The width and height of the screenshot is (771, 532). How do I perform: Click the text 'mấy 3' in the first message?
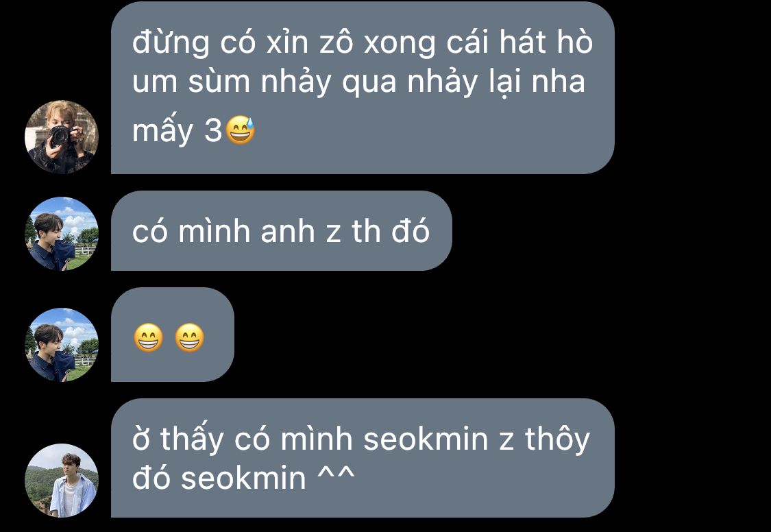pyautogui.click(x=177, y=131)
